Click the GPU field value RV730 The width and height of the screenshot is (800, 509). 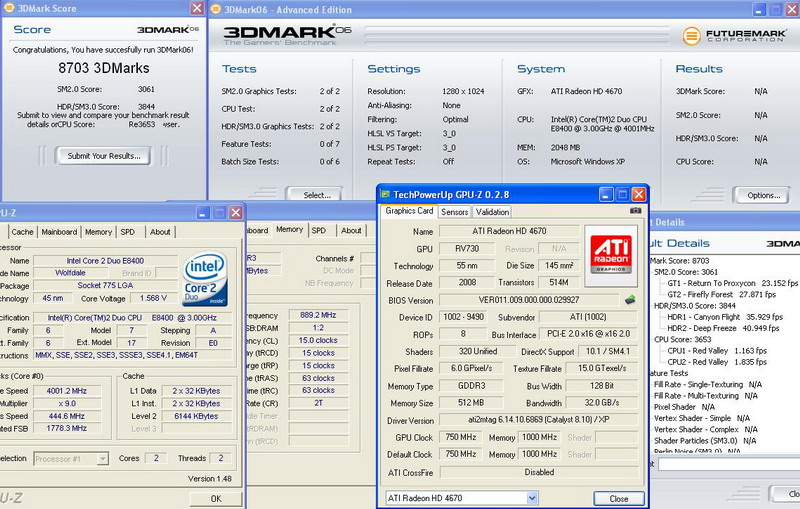[x=467, y=248]
